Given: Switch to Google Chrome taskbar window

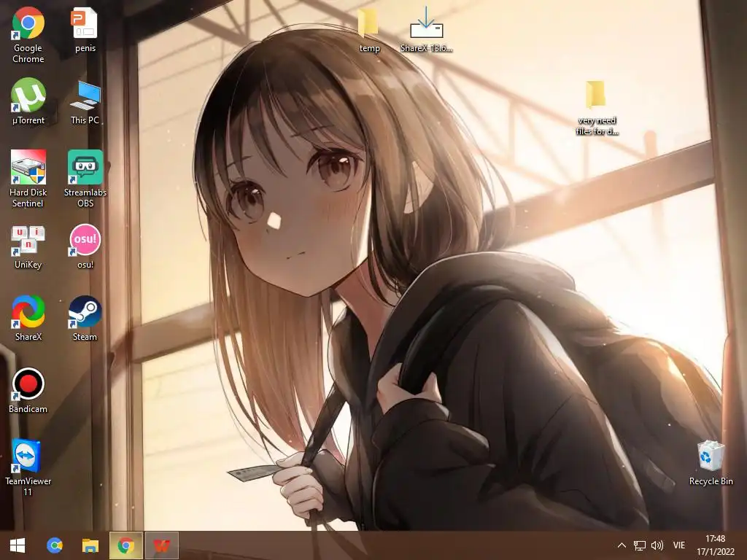Looking at the screenshot, I should click(125, 545).
